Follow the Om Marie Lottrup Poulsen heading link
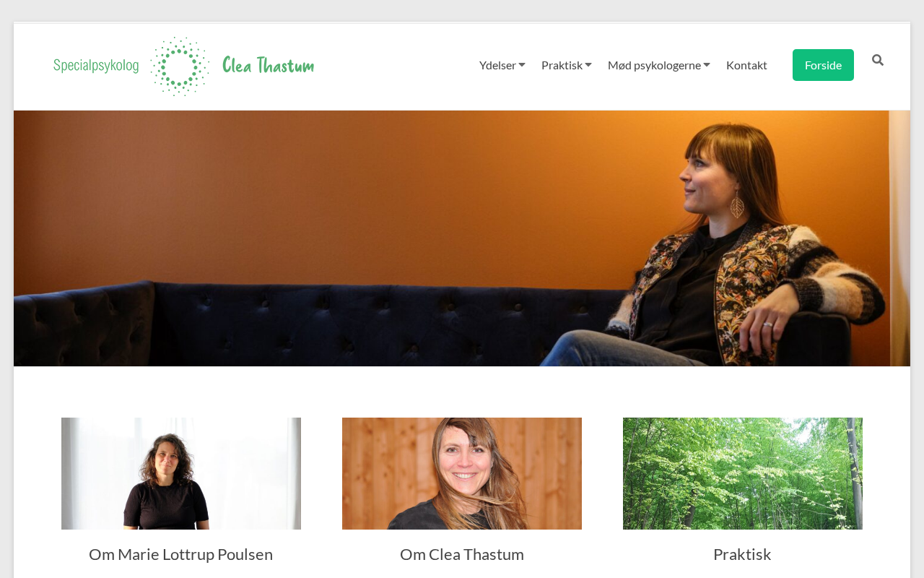Viewport: 924px width, 578px height. click(x=181, y=554)
